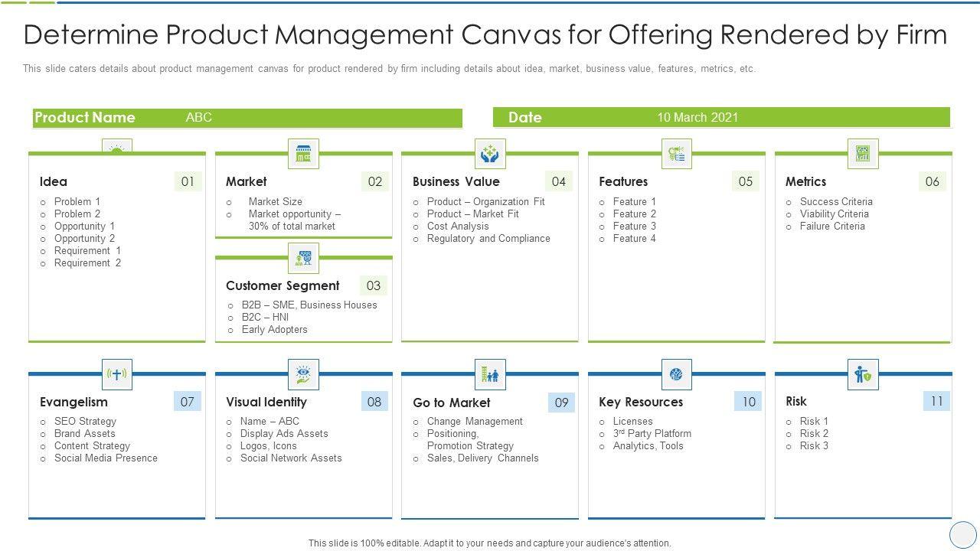Select the Customer Segment heading
Image resolution: width=980 pixels, height=551 pixels.
[283, 285]
